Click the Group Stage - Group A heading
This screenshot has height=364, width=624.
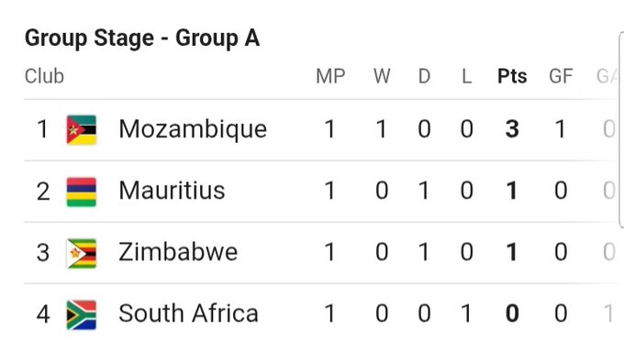tap(142, 39)
